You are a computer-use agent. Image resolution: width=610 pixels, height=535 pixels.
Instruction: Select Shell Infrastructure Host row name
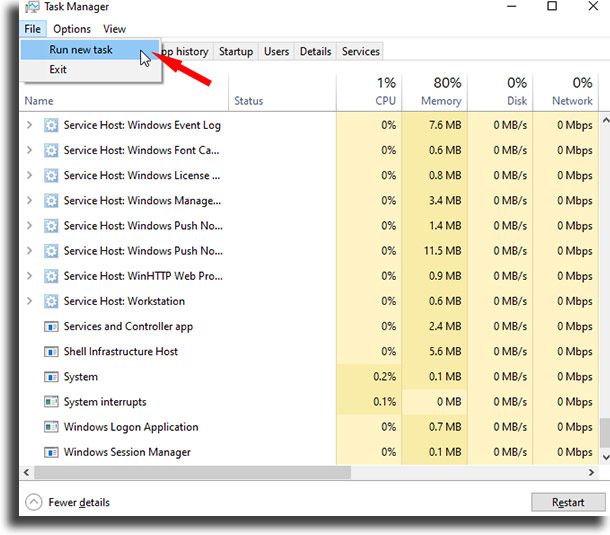[x=121, y=352]
